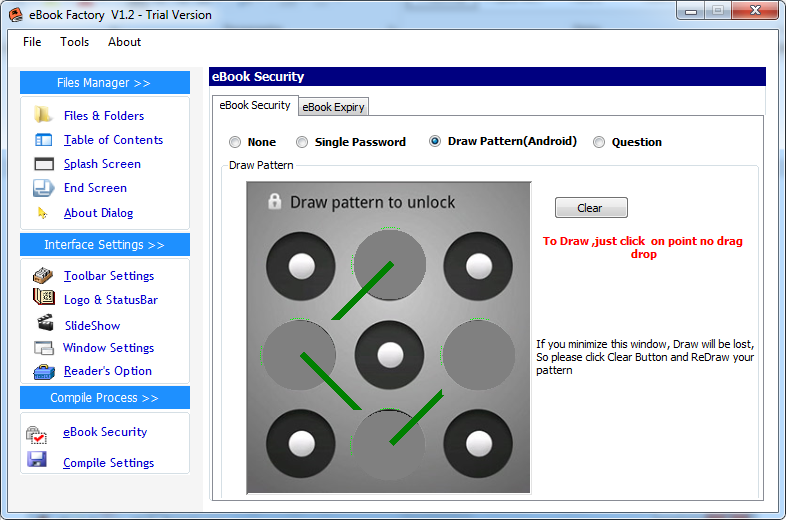The height and width of the screenshot is (520, 786).
Task: Open the SlideShow link
Action: coord(93,326)
